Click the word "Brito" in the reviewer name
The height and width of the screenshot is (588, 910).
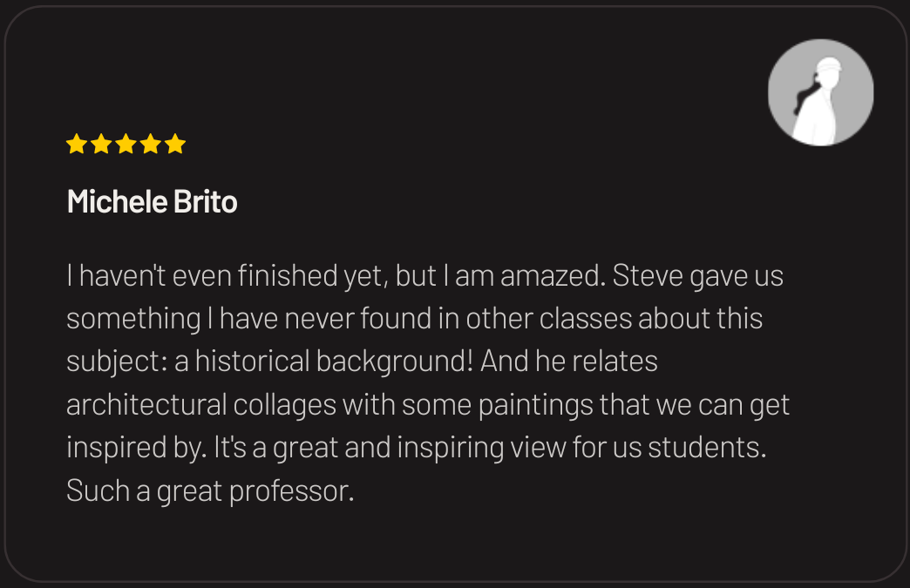click(206, 202)
